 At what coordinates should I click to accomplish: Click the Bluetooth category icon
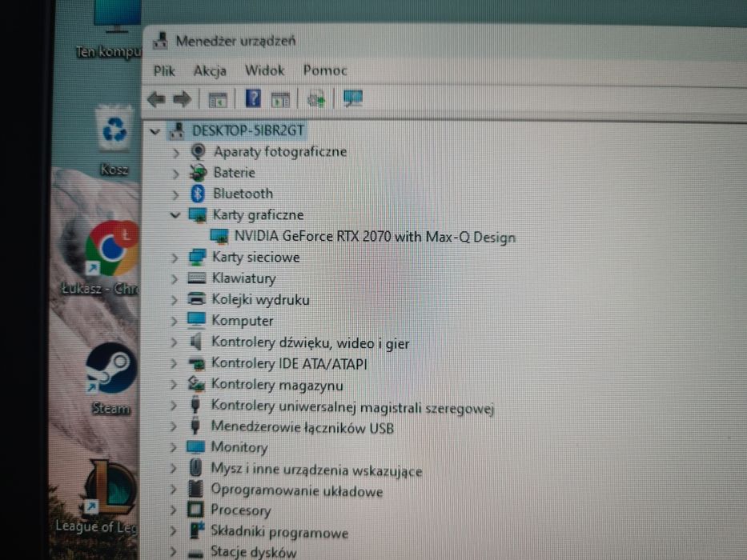[x=197, y=194]
